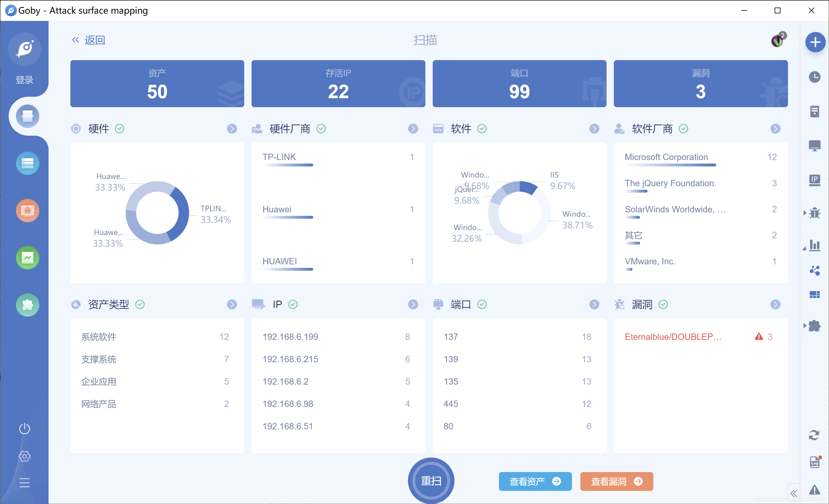Click the user avatar with badge 2

778,40
